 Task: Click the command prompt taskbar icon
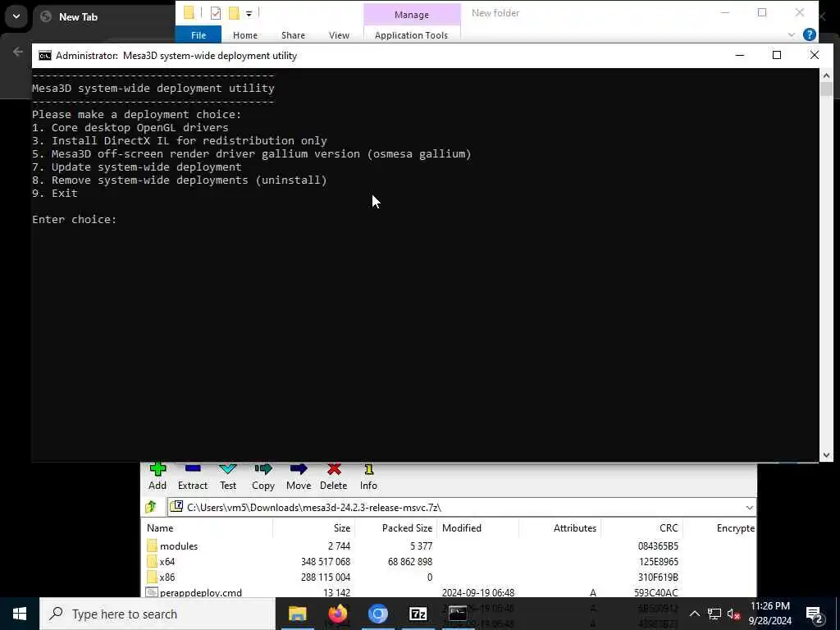click(x=458, y=614)
